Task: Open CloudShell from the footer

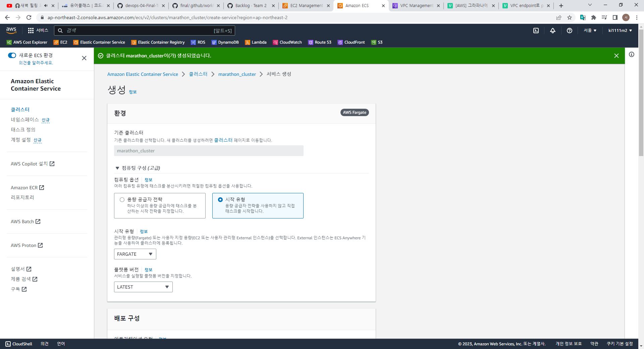Action: click(x=19, y=344)
